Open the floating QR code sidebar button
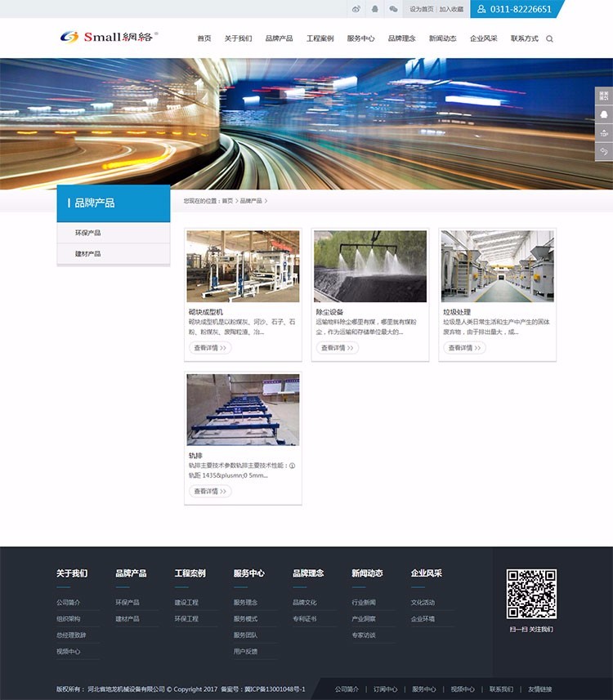The width and height of the screenshot is (613, 700). tap(604, 96)
